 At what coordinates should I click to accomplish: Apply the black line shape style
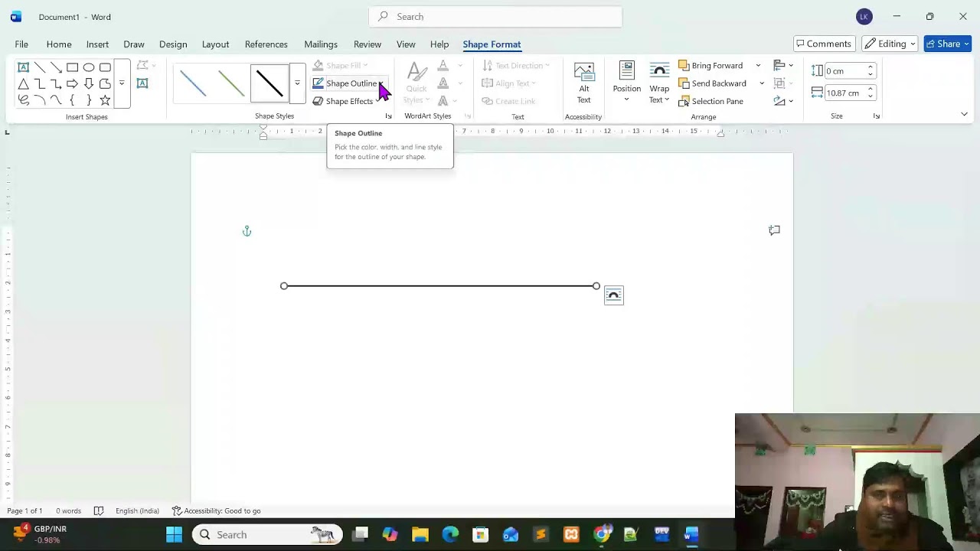pyautogui.click(x=269, y=83)
